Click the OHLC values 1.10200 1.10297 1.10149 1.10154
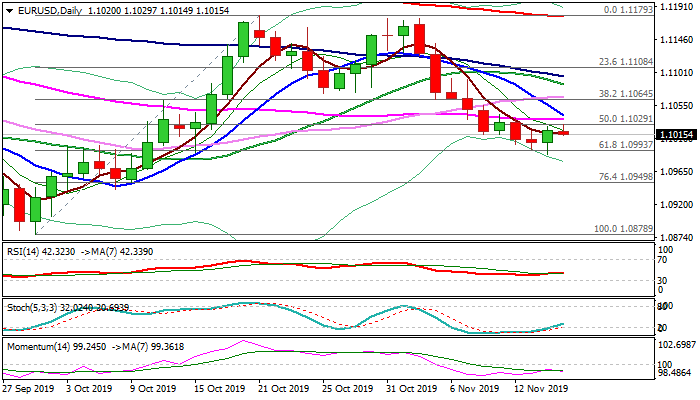This screenshot has height=400, width=700. point(158,11)
